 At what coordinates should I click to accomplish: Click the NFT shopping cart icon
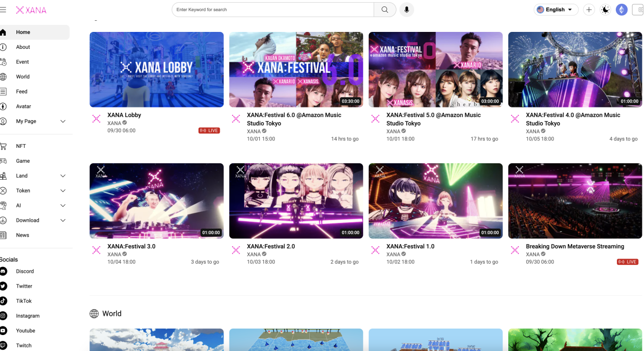click(3, 146)
